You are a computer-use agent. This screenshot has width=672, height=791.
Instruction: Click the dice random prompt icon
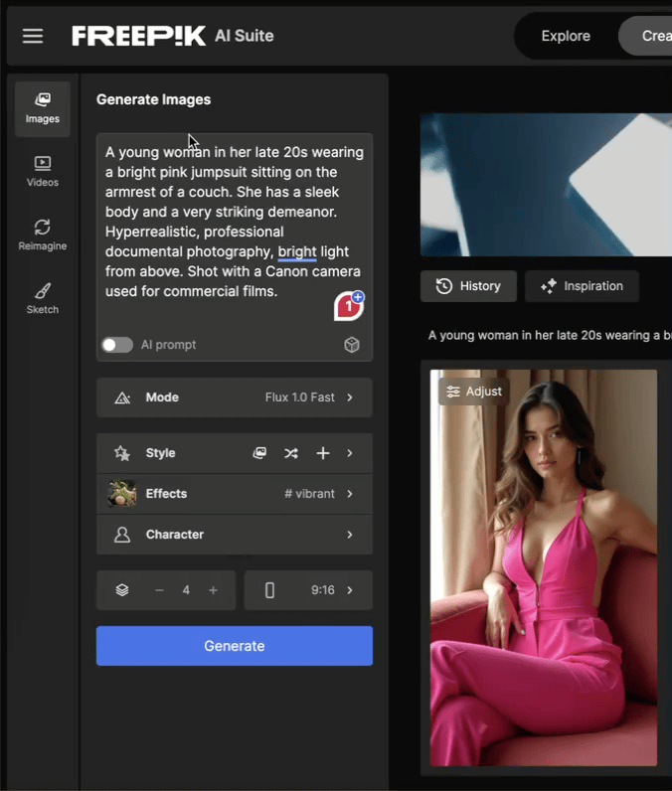pyautogui.click(x=352, y=345)
